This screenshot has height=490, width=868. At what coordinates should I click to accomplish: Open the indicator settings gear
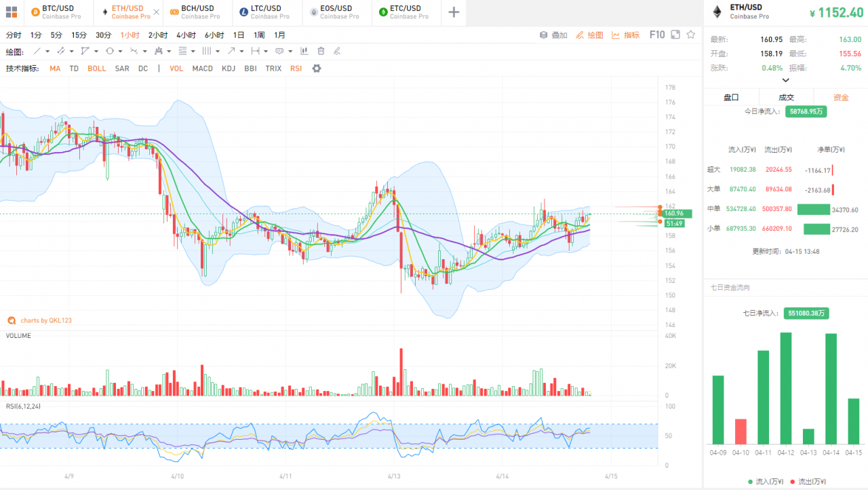316,69
